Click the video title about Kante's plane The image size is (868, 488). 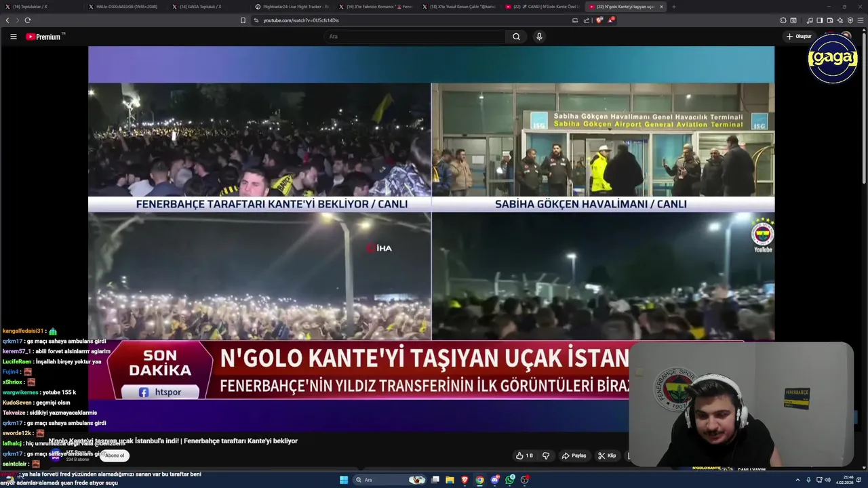point(173,441)
